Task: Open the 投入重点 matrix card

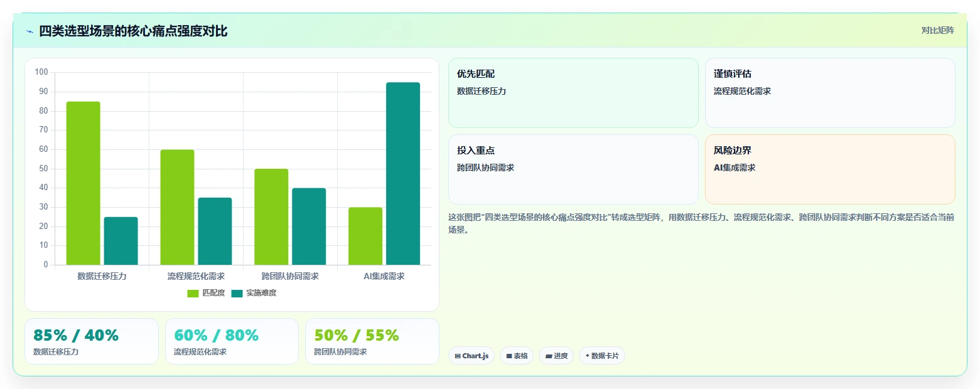Action: pyautogui.click(x=573, y=169)
